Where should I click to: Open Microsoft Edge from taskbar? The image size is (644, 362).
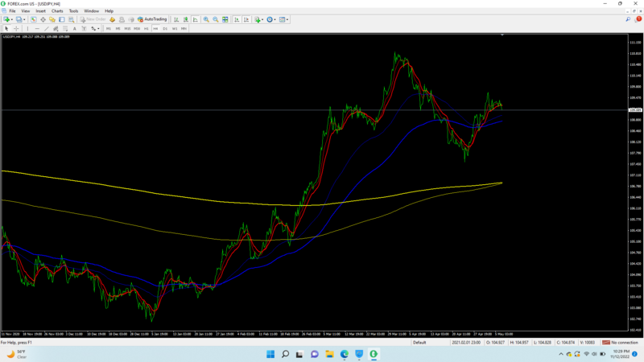tap(345, 354)
